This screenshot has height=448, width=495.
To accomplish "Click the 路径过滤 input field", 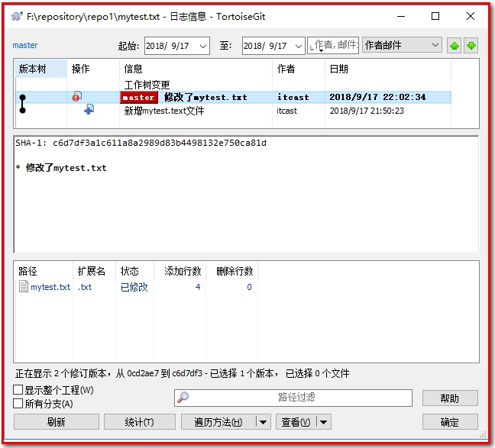I will coord(293,398).
